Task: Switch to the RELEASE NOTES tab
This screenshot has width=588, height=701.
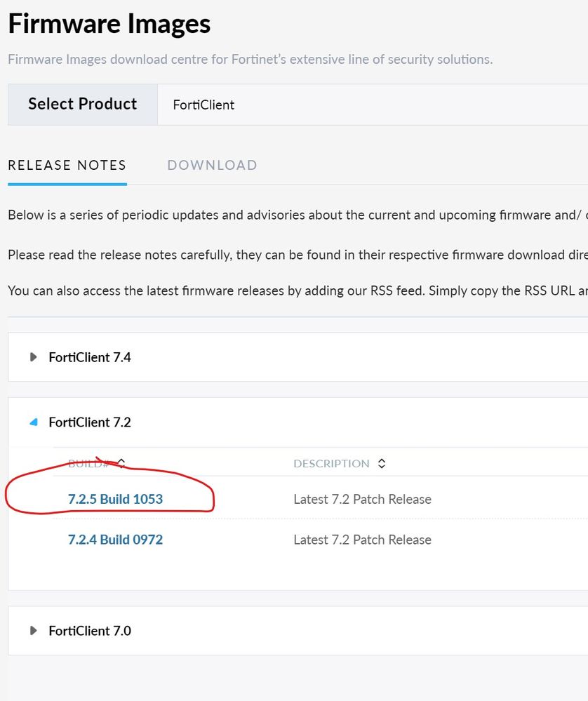Action: point(67,166)
